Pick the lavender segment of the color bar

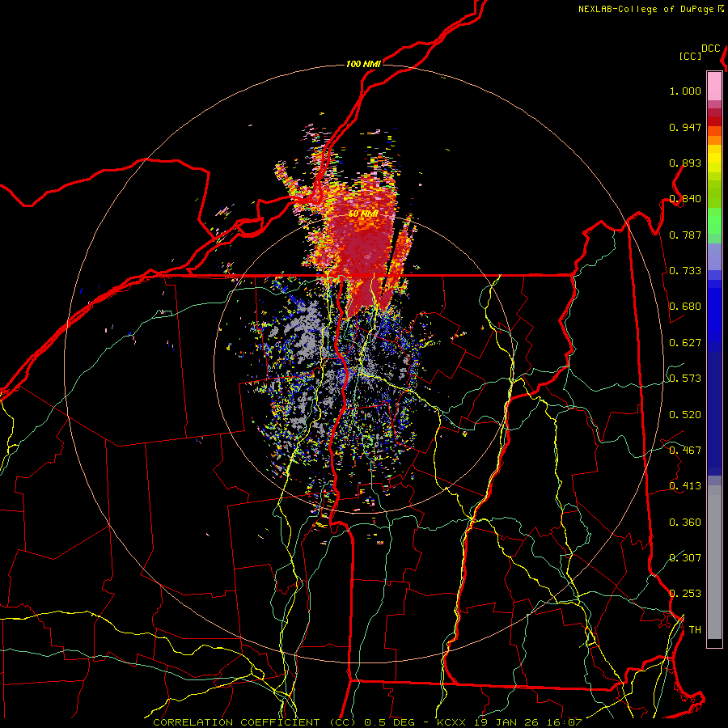(714, 256)
